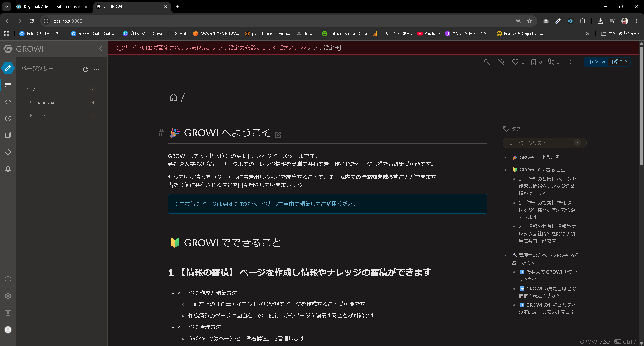Select user page in tree
The image size is (644, 346).
point(41,116)
